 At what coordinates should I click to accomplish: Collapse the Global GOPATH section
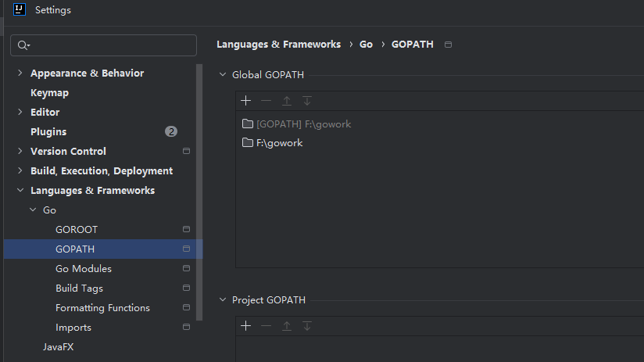[x=223, y=75]
